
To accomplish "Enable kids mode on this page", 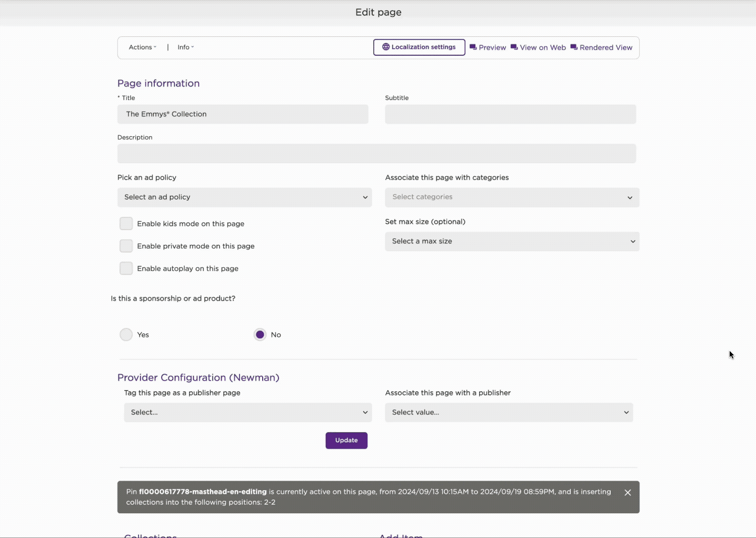I will 126,224.
